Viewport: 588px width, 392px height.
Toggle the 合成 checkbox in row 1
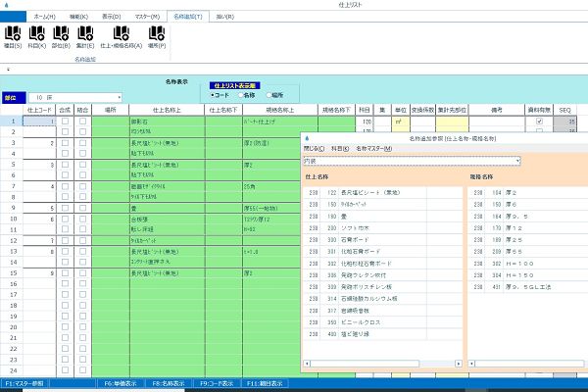(65, 122)
